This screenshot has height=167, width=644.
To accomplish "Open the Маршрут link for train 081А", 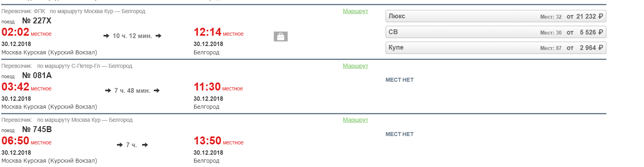I will 355,66.
